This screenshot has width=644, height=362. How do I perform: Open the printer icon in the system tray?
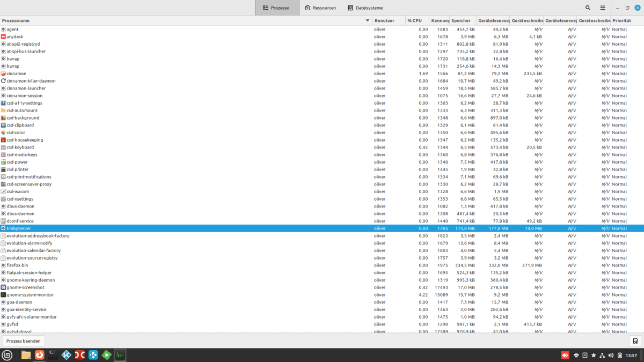576,355
